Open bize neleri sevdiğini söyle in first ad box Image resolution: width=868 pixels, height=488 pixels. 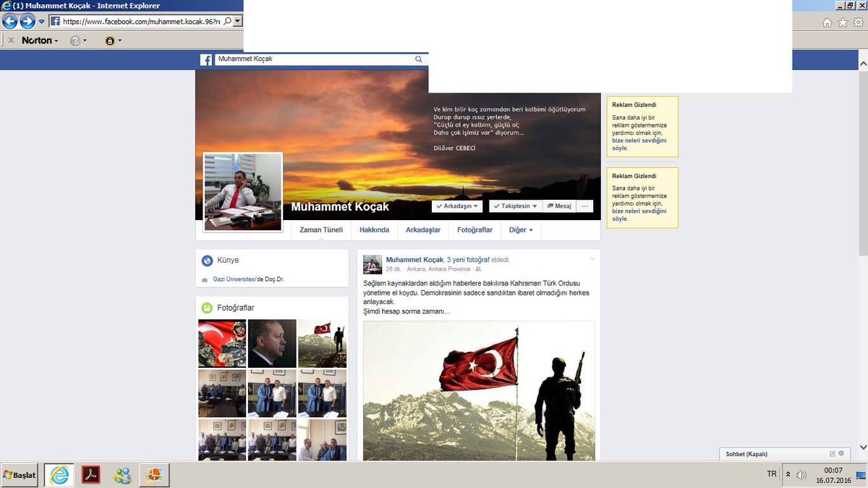coord(639,144)
